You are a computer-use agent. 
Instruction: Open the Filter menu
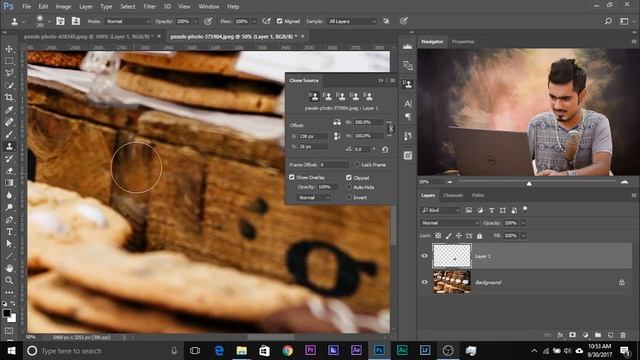pos(149,7)
